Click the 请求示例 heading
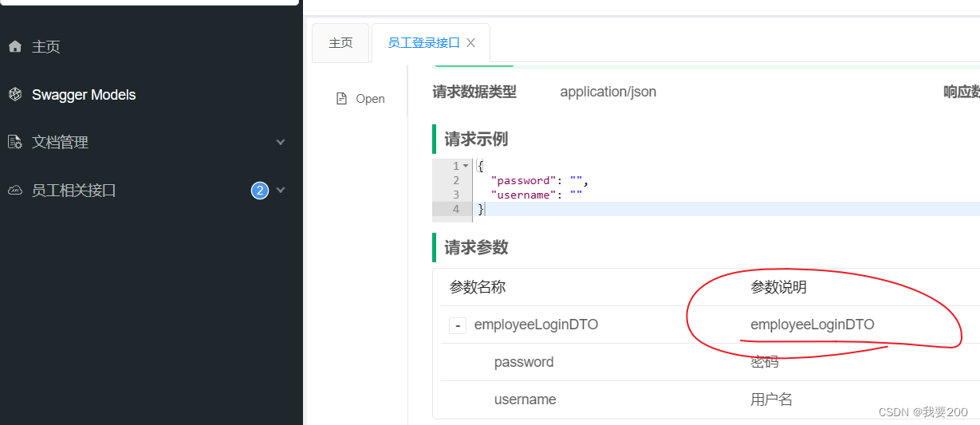The image size is (980, 425). click(476, 139)
